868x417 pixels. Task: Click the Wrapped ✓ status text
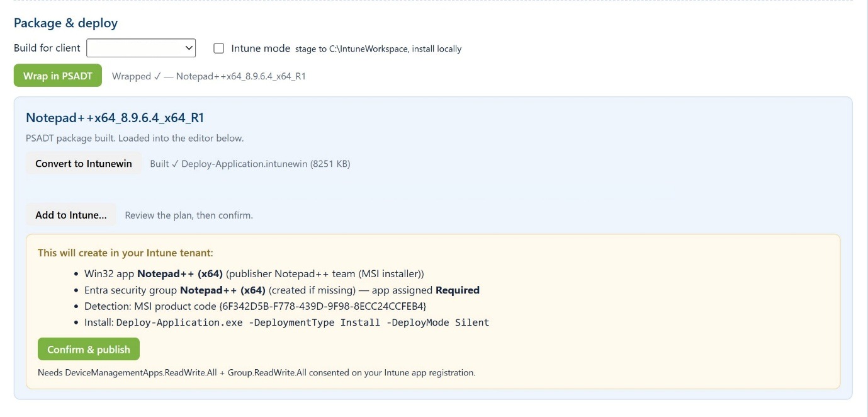coord(209,76)
